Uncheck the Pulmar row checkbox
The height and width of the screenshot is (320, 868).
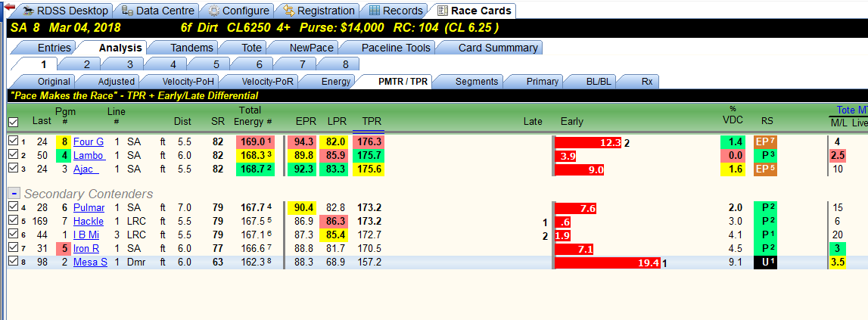(x=14, y=207)
